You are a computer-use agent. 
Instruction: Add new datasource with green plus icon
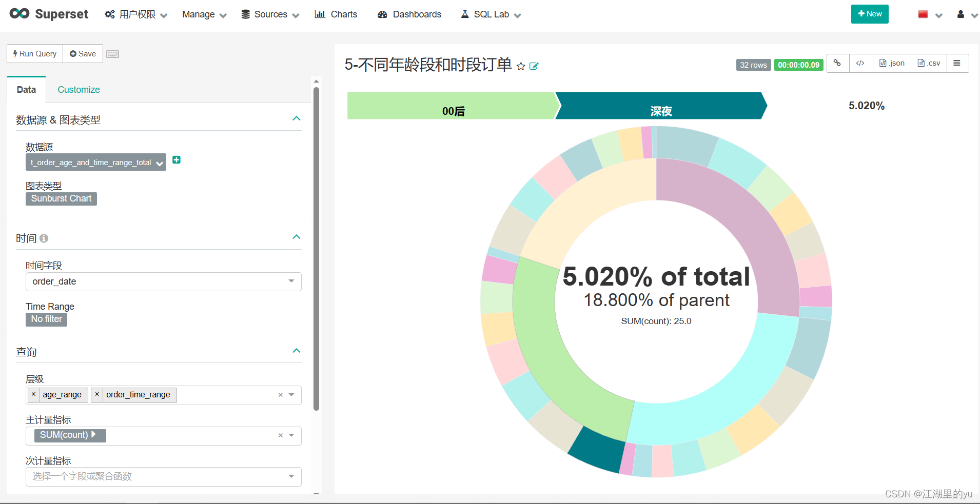tap(176, 160)
